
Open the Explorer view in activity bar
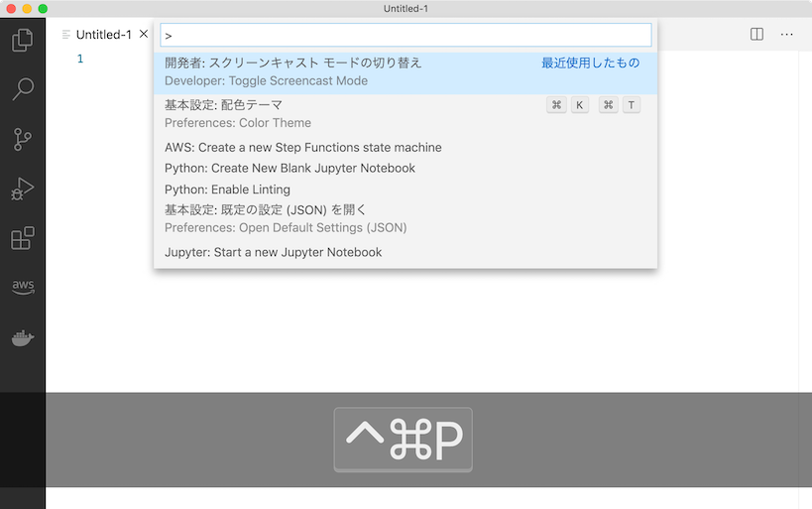(22, 40)
